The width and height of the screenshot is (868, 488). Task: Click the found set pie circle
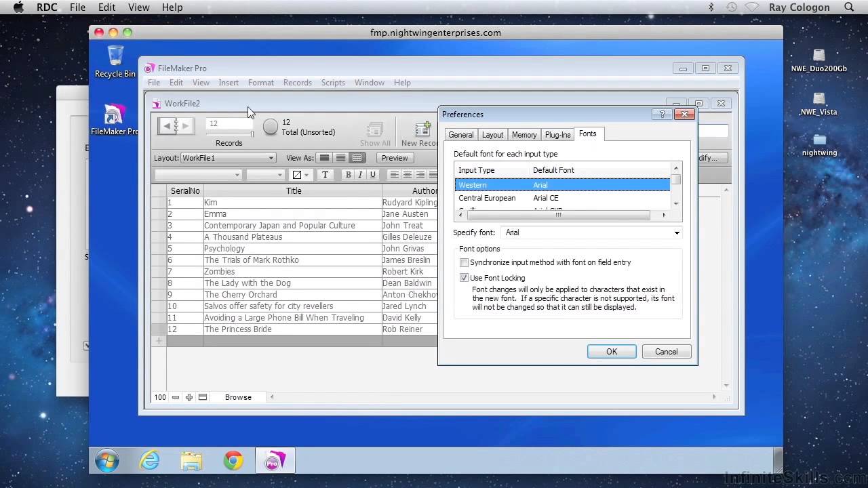click(x=271, y=127)
